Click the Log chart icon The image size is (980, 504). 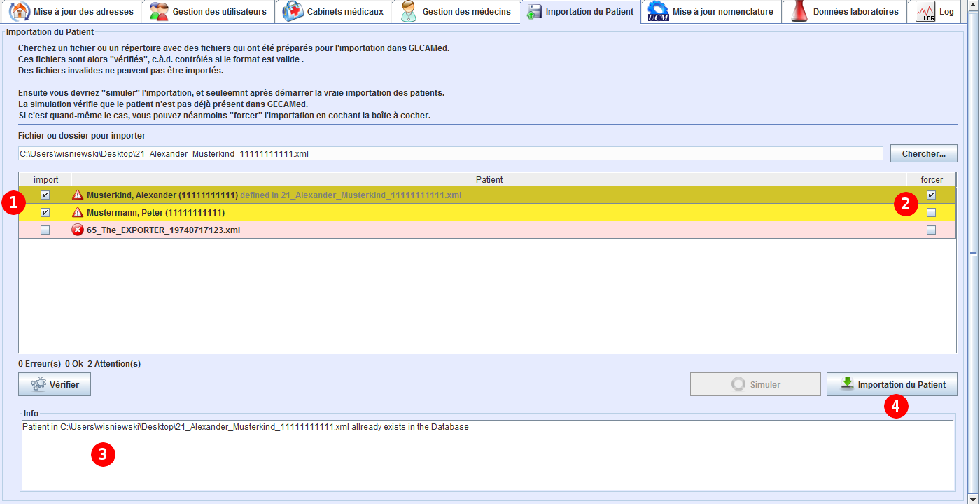925,12
